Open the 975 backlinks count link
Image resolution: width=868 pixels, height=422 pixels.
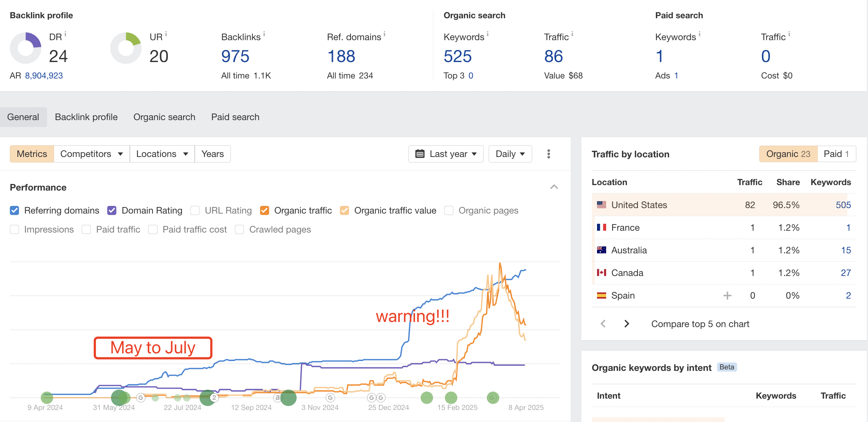(235, 57)
